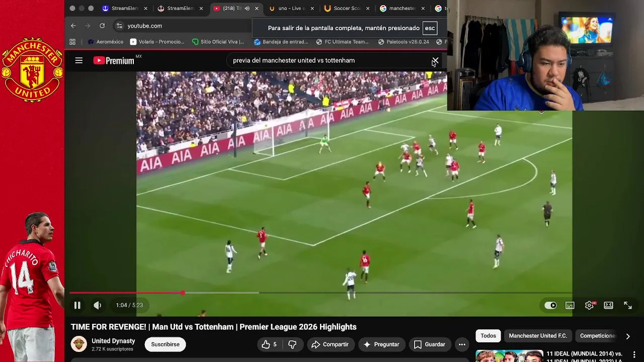The height and width of the screenshot is (362, 644).
Task: Close the first StreamElements tab
Action: [x=146, y=9]
